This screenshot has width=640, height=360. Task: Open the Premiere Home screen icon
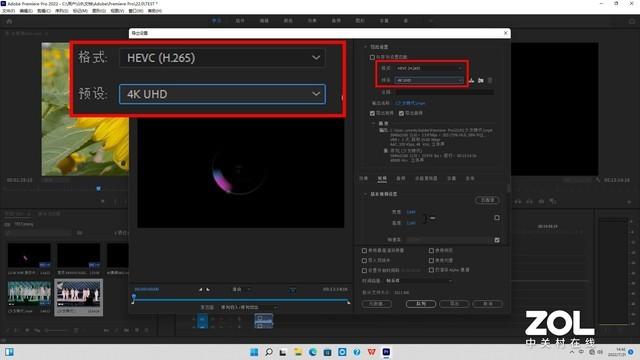click(9, 21)
